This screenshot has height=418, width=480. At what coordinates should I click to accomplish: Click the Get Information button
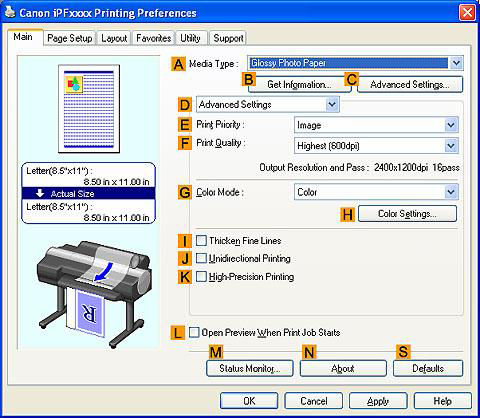point(299,85)
